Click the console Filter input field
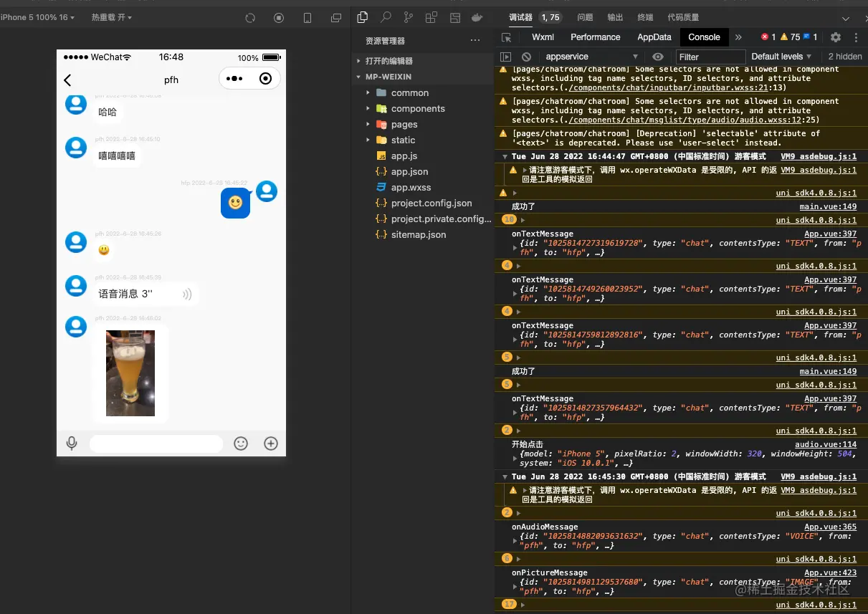The width and height of the screenshot is (868, 614). pos(711,57)
